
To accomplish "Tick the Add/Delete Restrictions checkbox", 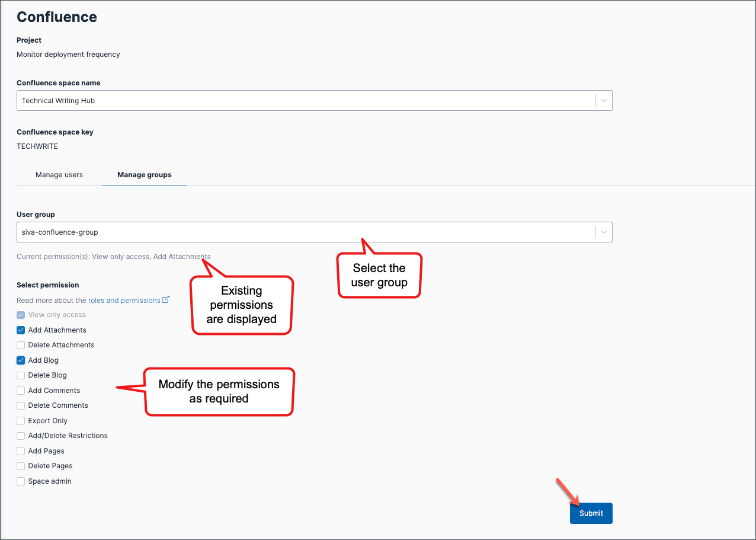I will click(21, 436).
